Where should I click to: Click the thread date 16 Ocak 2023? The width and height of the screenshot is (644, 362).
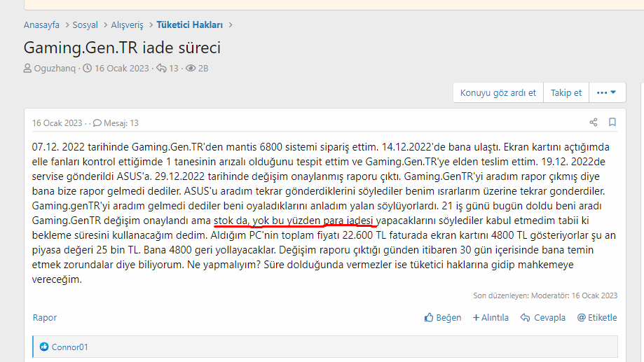[x=121, y=69]
